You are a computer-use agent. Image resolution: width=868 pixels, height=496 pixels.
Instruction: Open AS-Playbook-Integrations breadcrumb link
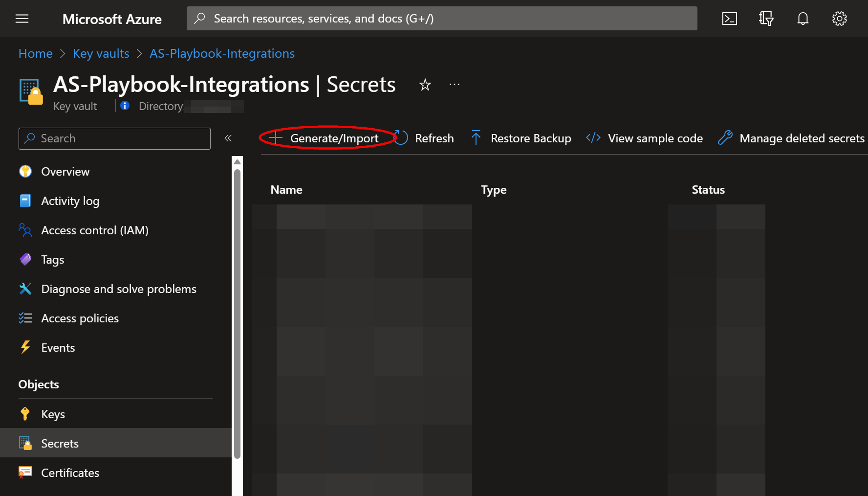(x=222, y=53)
